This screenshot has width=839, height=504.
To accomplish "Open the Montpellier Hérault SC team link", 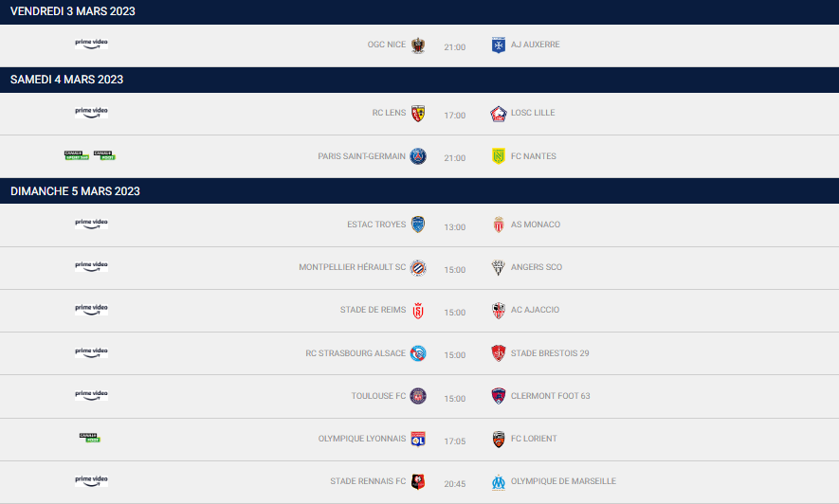I will [x=352, y=267].
